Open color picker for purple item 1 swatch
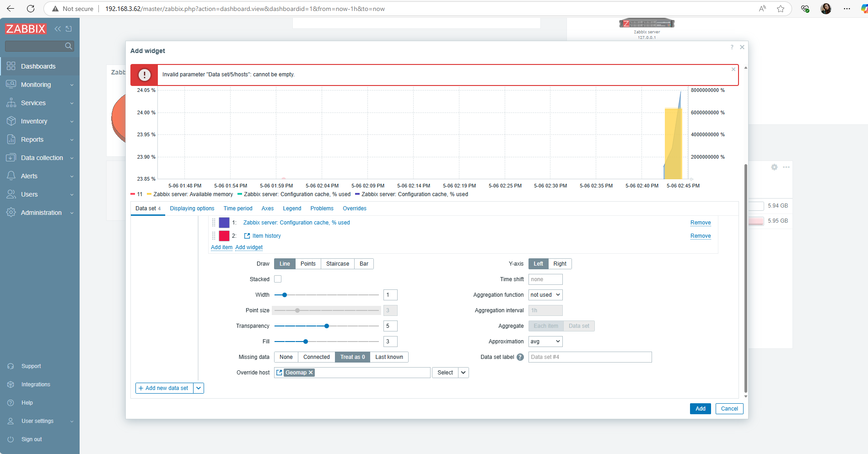Viewport: 868px width, 454px height. (x=224, y=223)
